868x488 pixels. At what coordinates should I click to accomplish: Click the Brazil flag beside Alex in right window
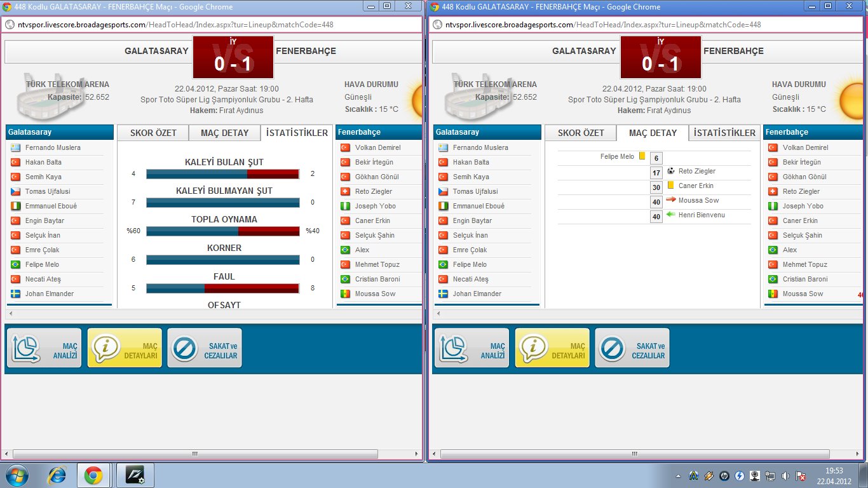point(773,250)
